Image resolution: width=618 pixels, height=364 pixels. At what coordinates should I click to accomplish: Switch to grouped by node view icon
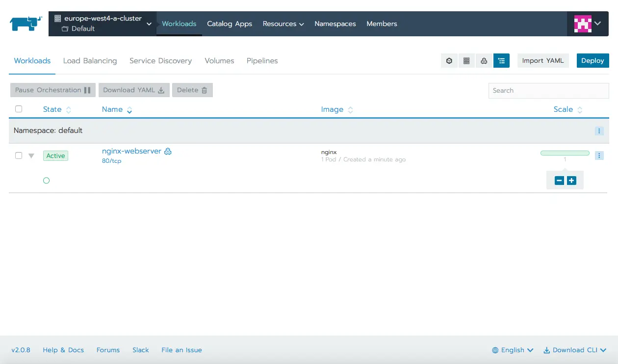pos(484,61)
